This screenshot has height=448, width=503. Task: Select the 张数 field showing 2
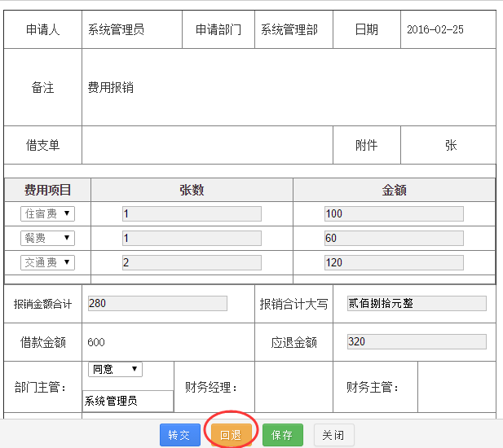(192, 262)
